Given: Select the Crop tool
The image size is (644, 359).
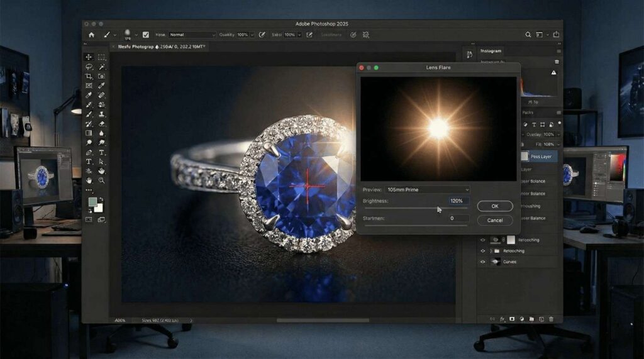Looking at the screenshot, I should click(89, 76).
